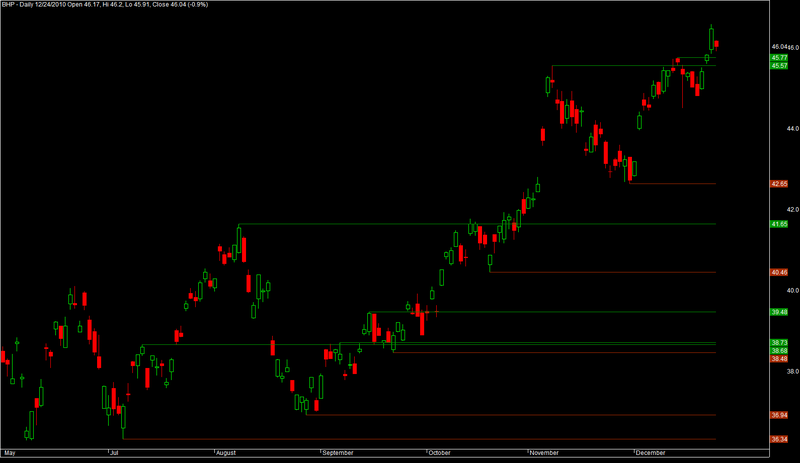This screenshot has height=463, width=800.
Task: Click the 42.0 axis value
Action: click(792, 210)
